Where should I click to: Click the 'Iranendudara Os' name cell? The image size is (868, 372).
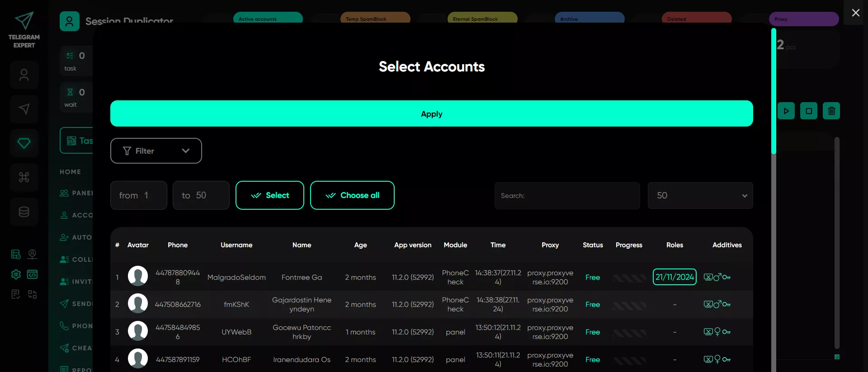302,359
